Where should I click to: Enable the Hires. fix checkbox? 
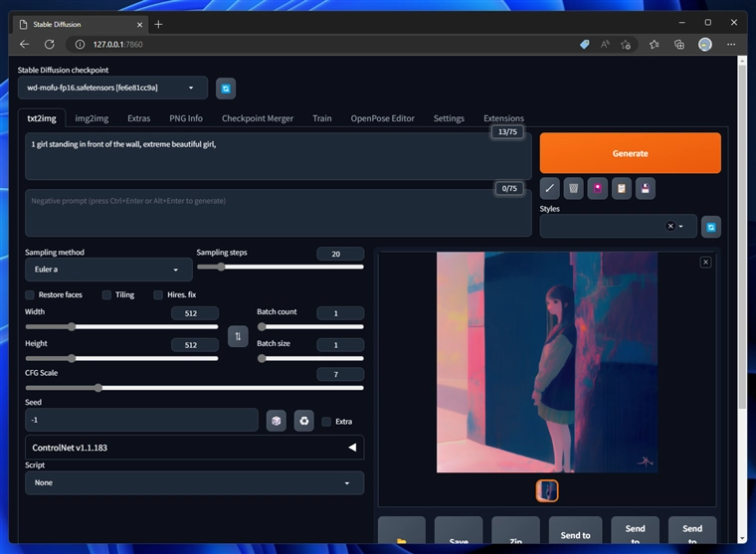point(158,294)
